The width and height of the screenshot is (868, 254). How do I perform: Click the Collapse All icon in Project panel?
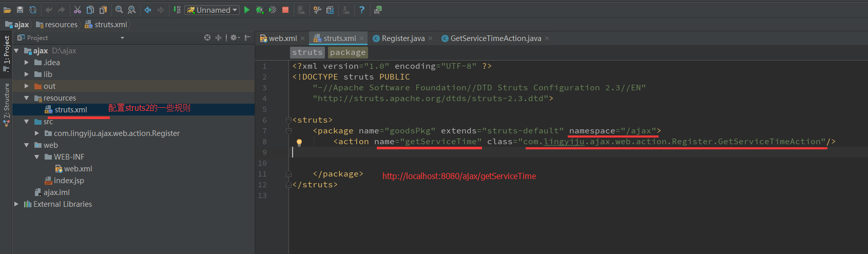pyautogui.click(x=218, y=37)
